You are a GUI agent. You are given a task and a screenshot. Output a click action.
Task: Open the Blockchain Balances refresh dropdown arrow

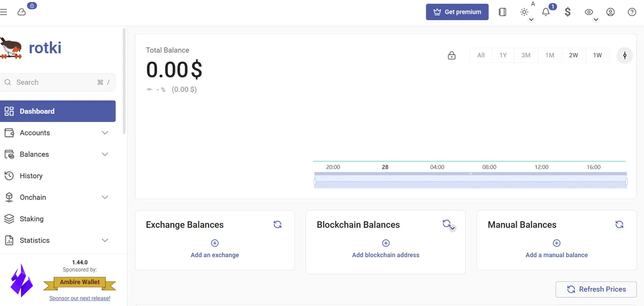click(452, 228)
